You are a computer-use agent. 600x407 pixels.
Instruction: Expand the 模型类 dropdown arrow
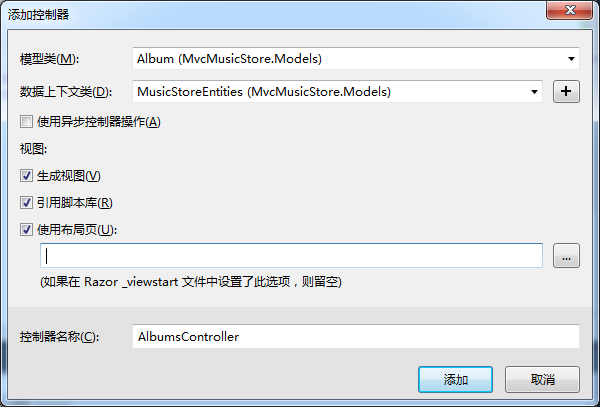pyautogui.click(x=571, y=59)
